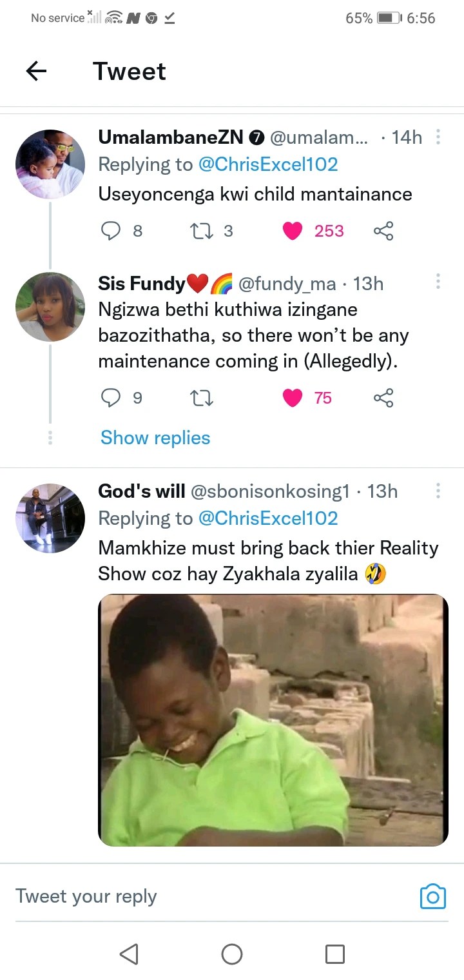The image size is (464, 980).
Task: Open camera icon in reply bar
Action: coord(432,896)
